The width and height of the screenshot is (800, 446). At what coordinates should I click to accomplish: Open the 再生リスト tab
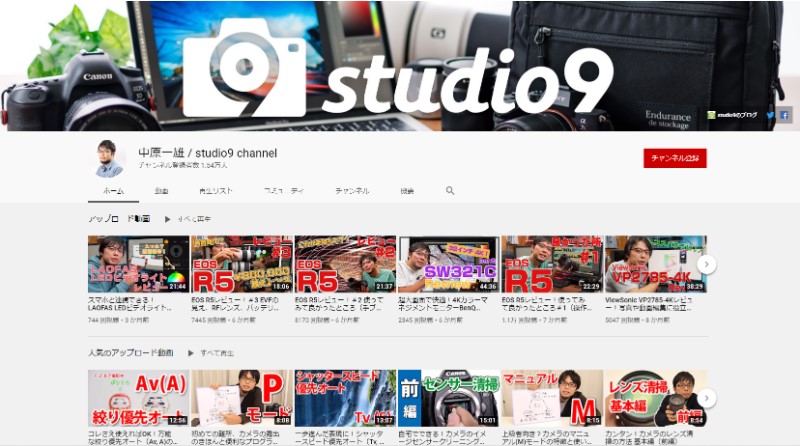click(x=215, y=191)
